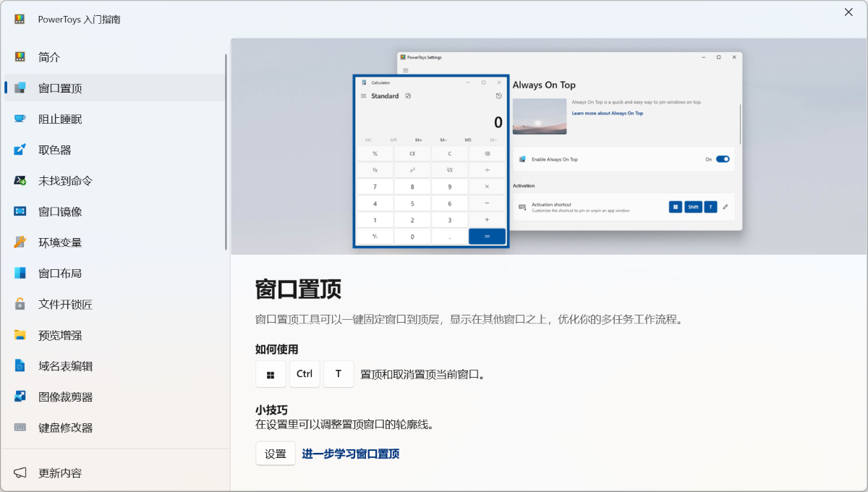
Task: Click the T key shortcut box
Action: click(339, 375)
